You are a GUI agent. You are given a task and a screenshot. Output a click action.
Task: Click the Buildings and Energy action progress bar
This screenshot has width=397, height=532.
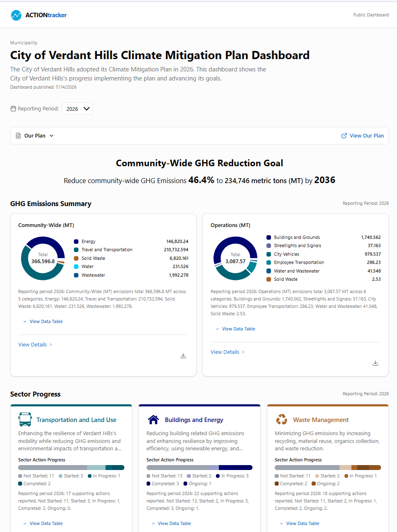(200, 468)
